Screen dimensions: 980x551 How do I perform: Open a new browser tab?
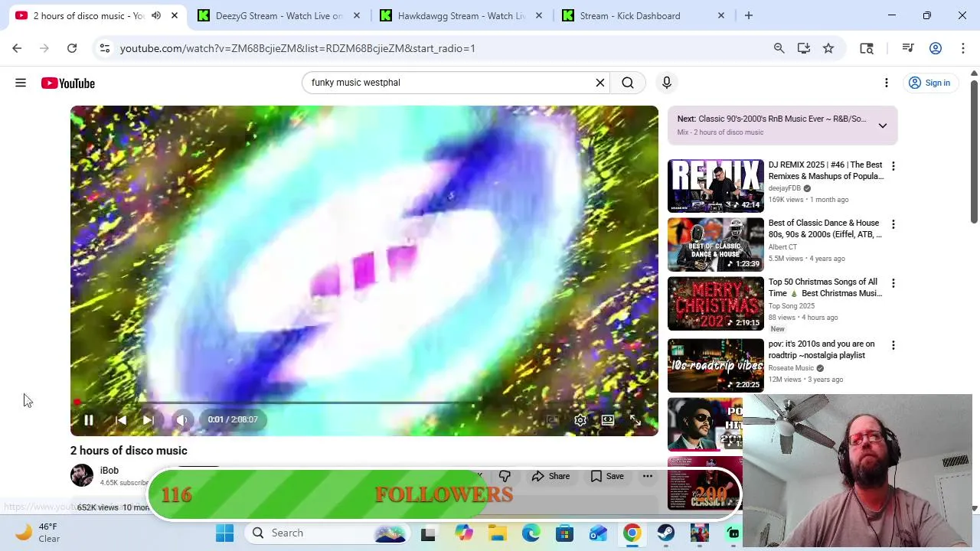(749, 15)
